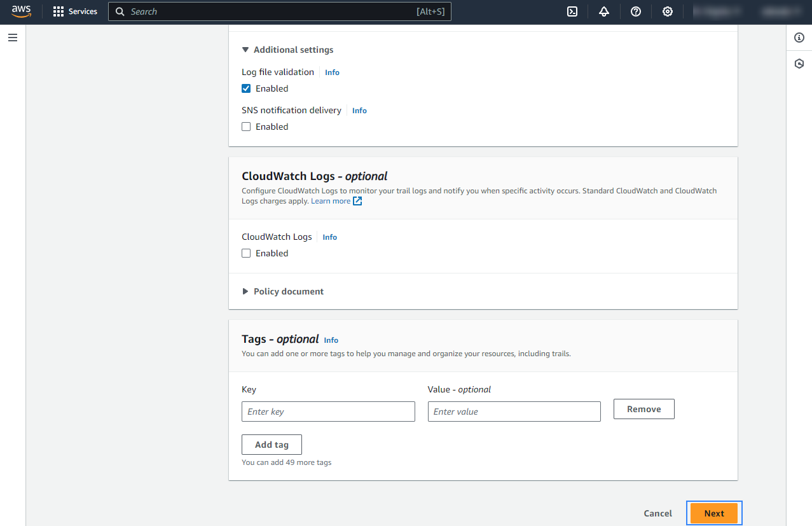Screen dimensions: 812x526
Task: Open the CloudShell terminal icon
Action: pyautogui.click(x=572, y=11)
